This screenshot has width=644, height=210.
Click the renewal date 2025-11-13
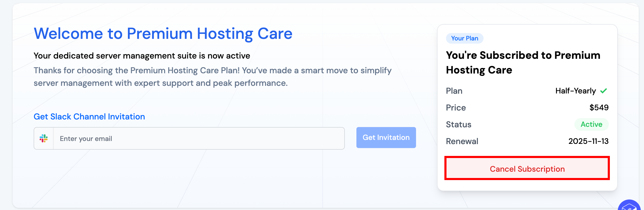pyautogui.click(x=588, y=141)
